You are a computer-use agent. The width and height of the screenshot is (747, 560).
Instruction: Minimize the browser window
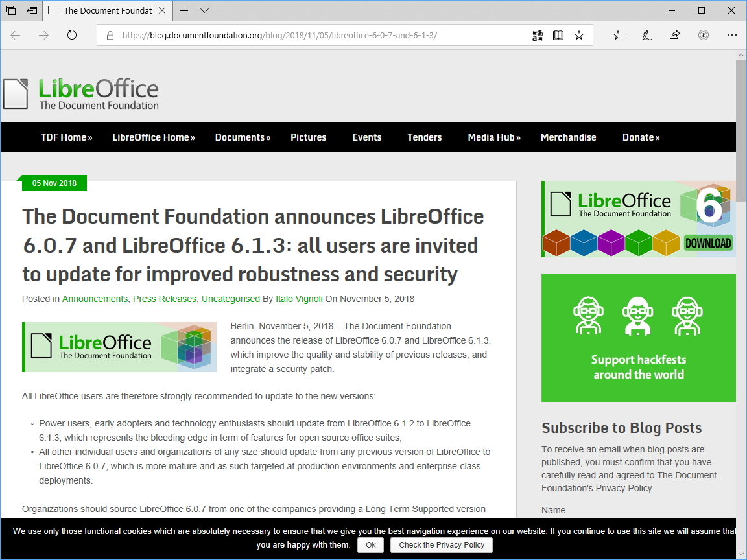tap(672, 10)
